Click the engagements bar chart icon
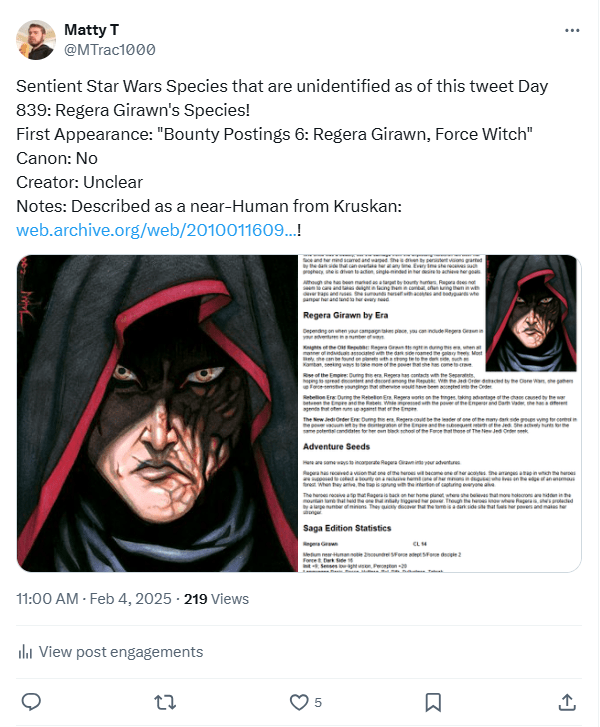Image resolution: width=600 pixels, height=727 pixels. click(x=26, y=652)
